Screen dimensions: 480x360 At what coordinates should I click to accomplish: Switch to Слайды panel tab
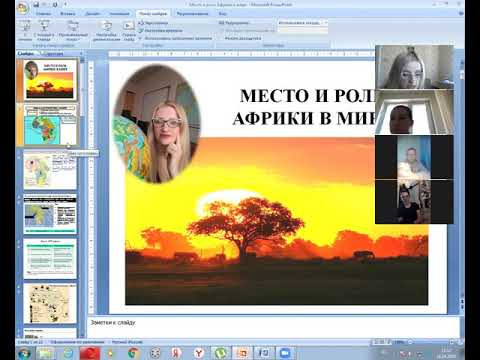click(x=26, y=53)
